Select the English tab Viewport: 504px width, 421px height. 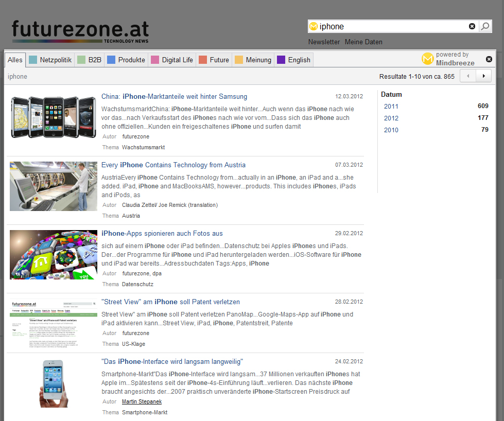click(x=294, y=60)
